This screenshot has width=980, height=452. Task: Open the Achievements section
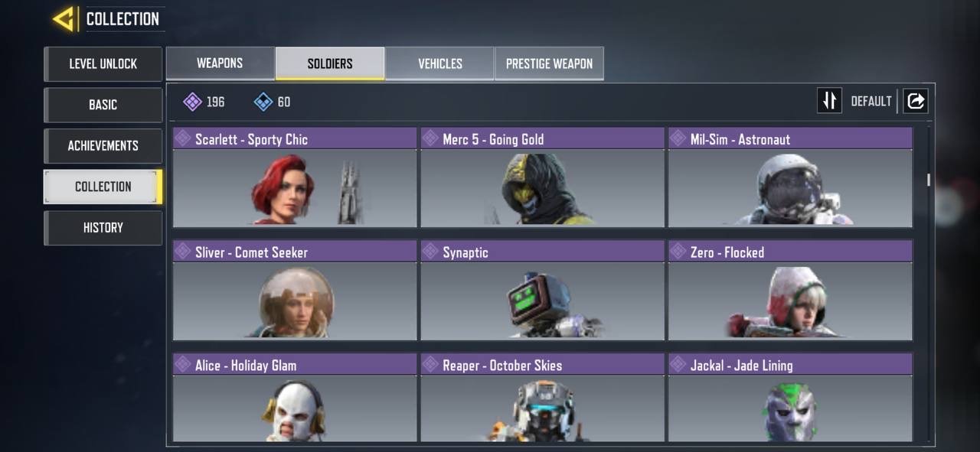coord(103,146)
